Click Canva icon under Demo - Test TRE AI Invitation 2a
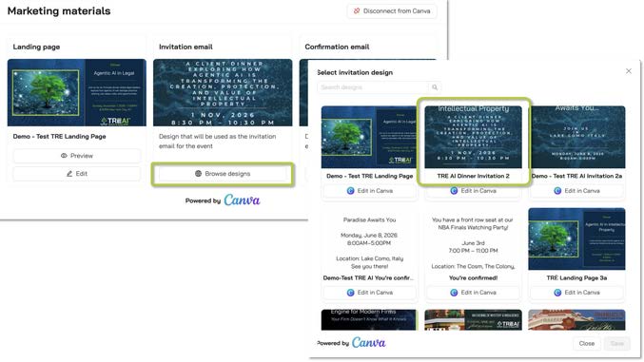Image resolution: width=644 pixels, height=362 pixels. pyautogui.click(x=557, y=191)
